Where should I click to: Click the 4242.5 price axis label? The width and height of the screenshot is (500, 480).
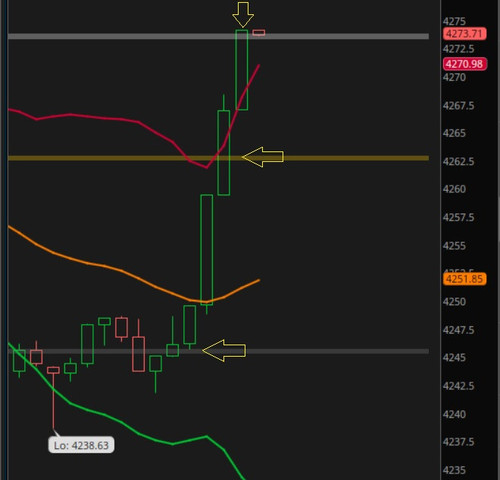coord(458,386)
